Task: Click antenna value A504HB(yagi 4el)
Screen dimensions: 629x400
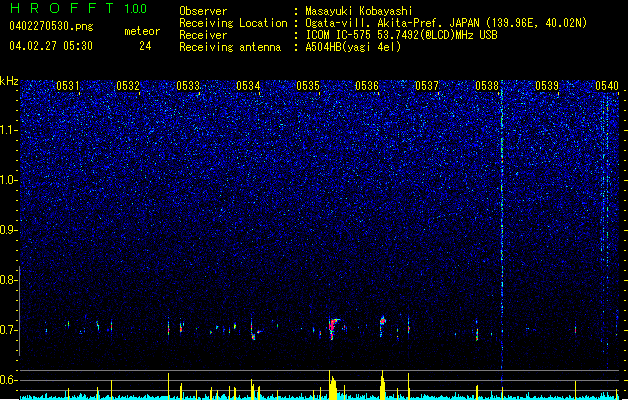Action: click(353, 47)
